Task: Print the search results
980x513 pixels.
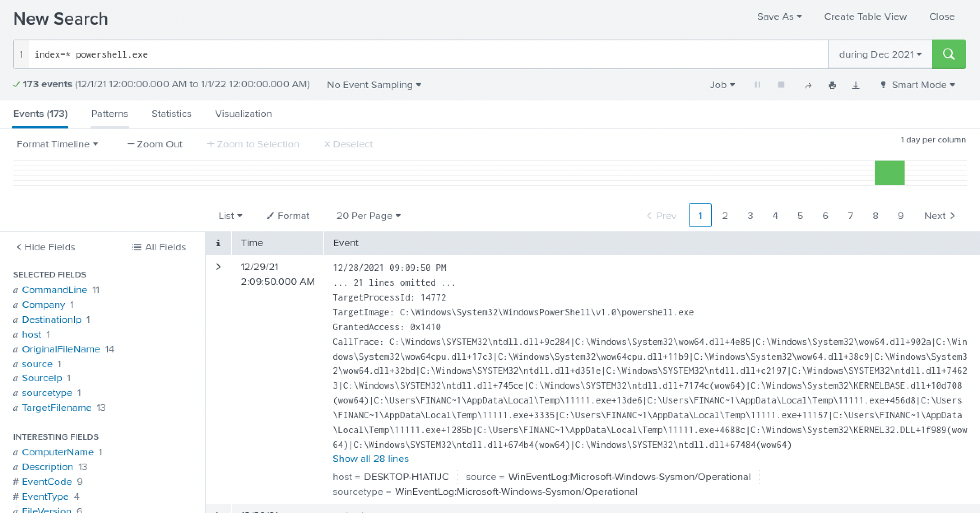Action: coord(832,85)
